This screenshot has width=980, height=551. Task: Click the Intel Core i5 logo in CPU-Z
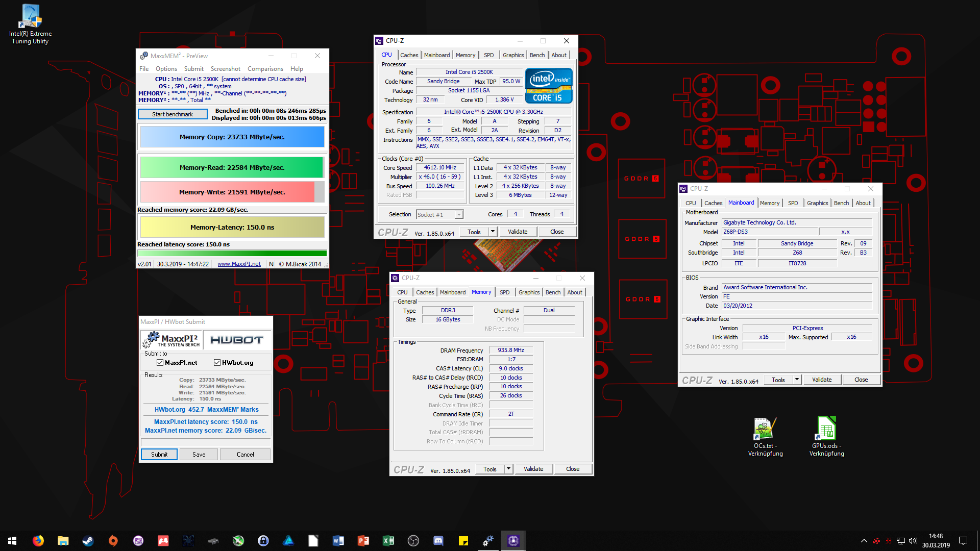pyautogui.click(x=549, y=86)
